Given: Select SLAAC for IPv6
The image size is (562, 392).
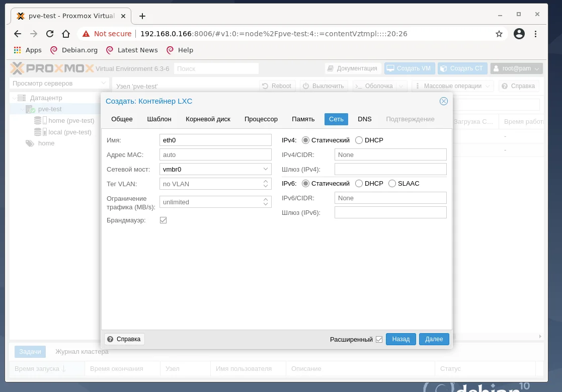Looking at the screenshot, I should tap(392, 183).
